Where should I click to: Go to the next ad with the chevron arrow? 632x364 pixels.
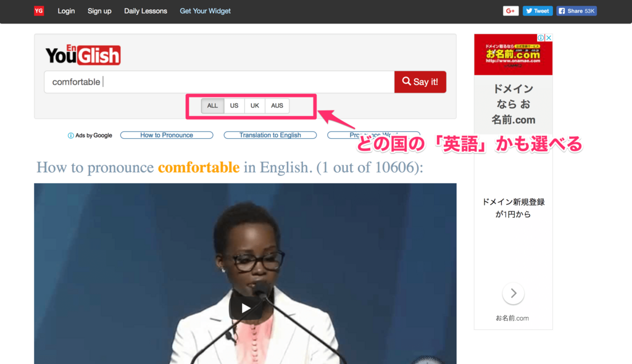pos(513,293)
